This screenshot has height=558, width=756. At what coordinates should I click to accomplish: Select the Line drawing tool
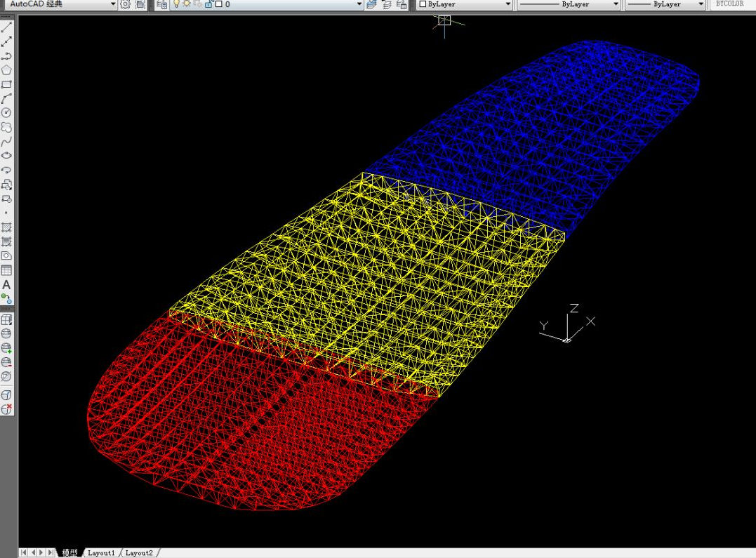(x=6, y=28)
